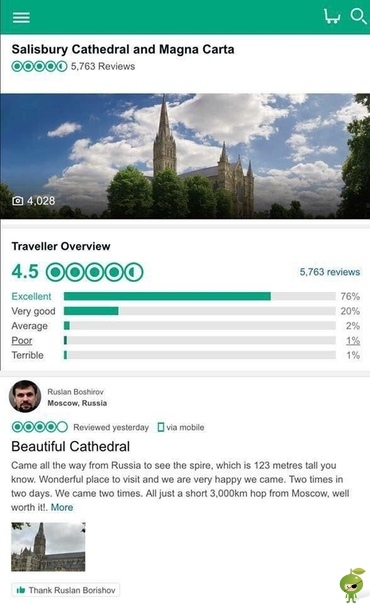Open Ruslan Boshirov's profile avatar

(x=25, y=396)
